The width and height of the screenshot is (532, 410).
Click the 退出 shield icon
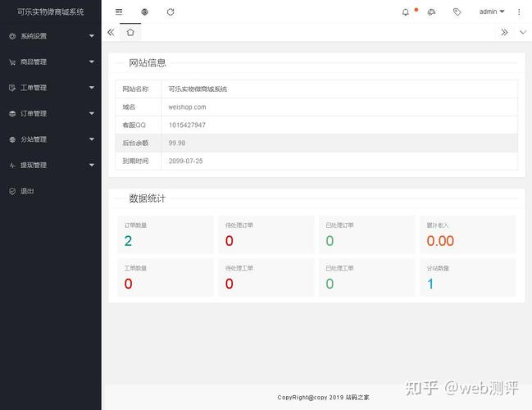tap(12, 191)
